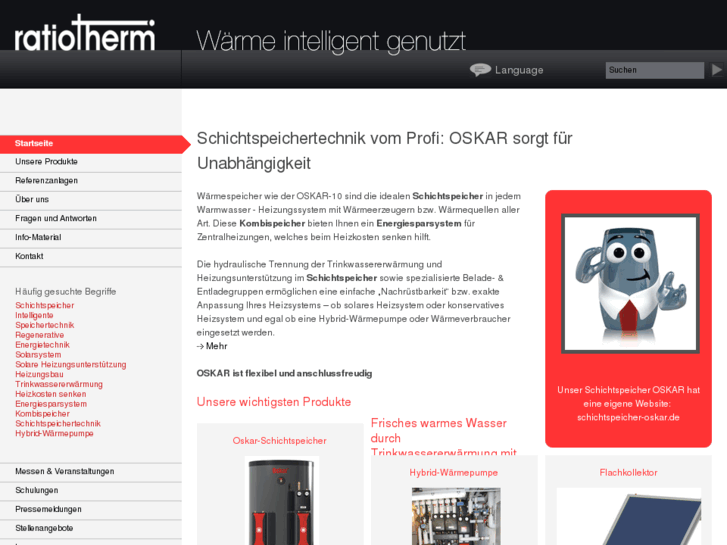727x545 pixels.
Task: Click into the Suchen search field
Action: [x=654, y=70]
